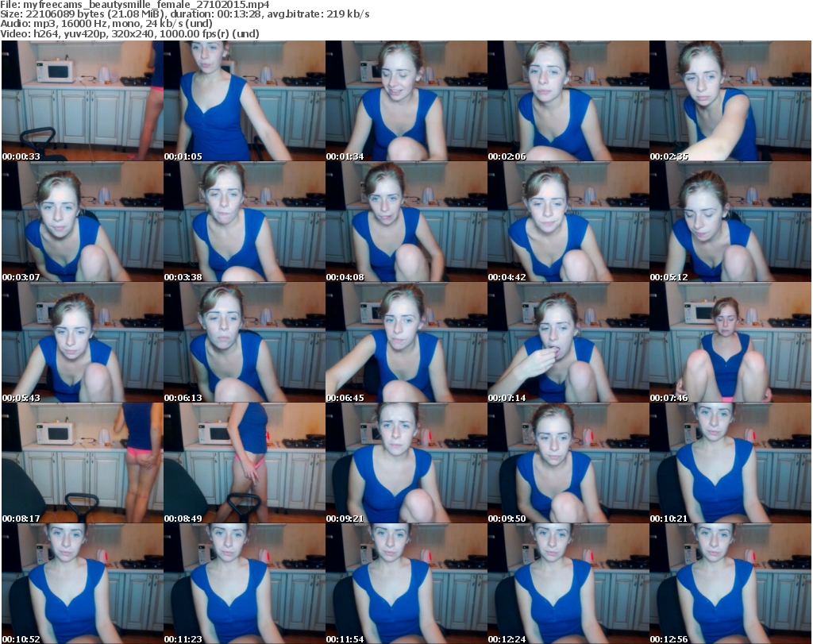Viewport: 813px width, 644px height.
Task: Select the thumbnail stamped 00:11:23
Action: point(245,584)
